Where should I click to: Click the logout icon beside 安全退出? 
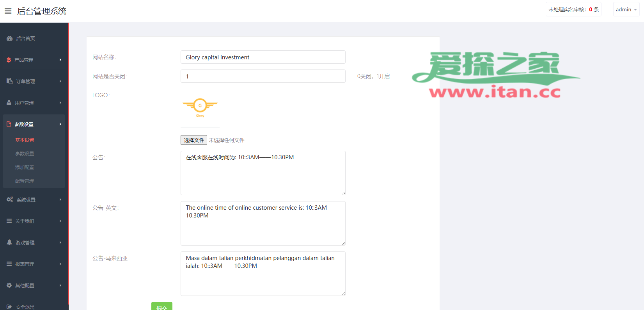point(9,307)
